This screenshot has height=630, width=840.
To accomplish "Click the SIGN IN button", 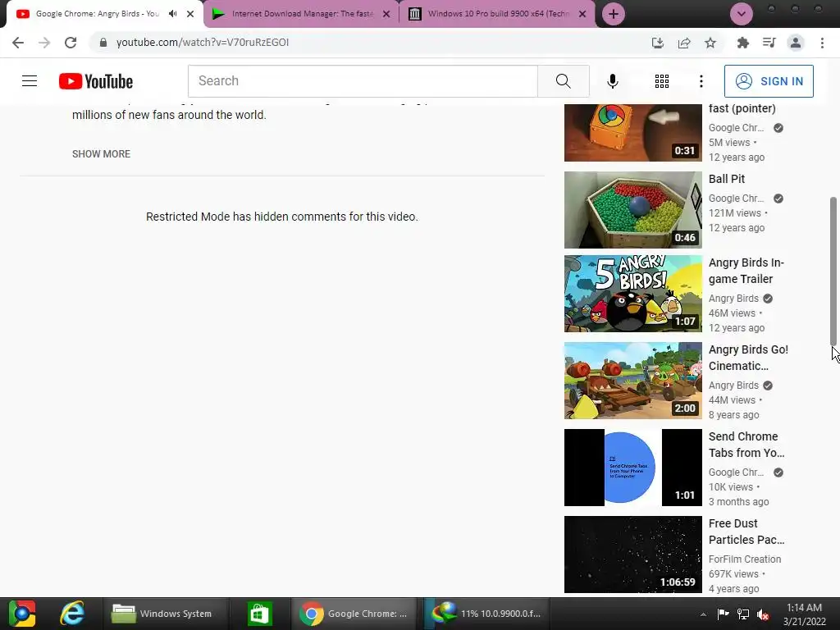I will (x=769, y=81).
